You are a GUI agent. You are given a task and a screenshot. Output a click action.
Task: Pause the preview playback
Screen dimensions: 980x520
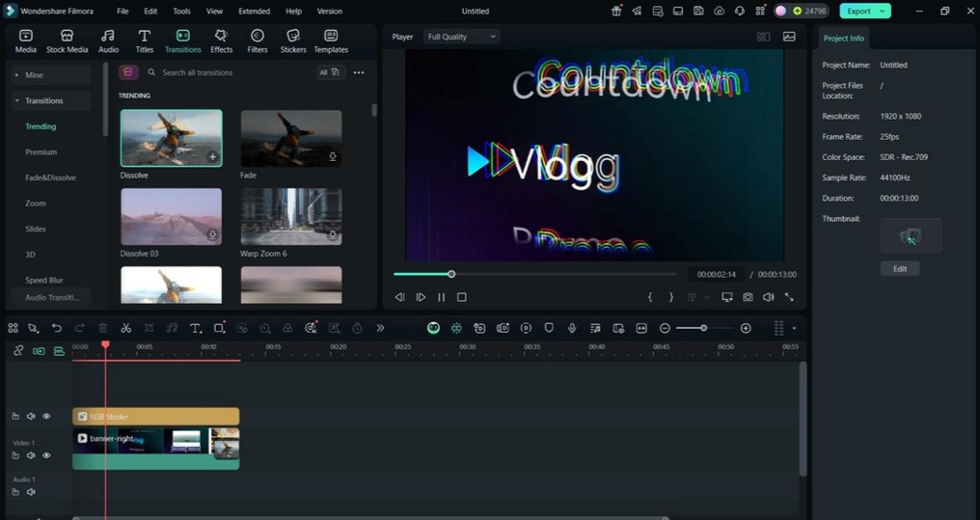coord(441,297)
